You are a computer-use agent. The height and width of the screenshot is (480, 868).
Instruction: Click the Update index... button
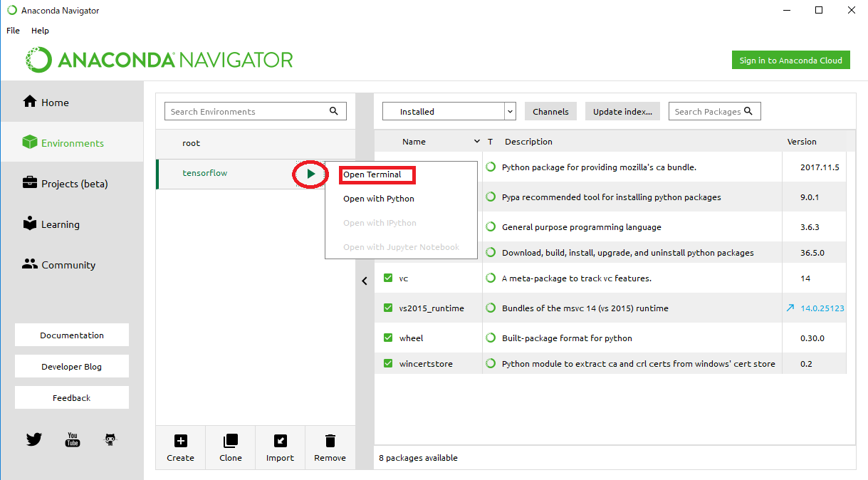tap(622, 111)
